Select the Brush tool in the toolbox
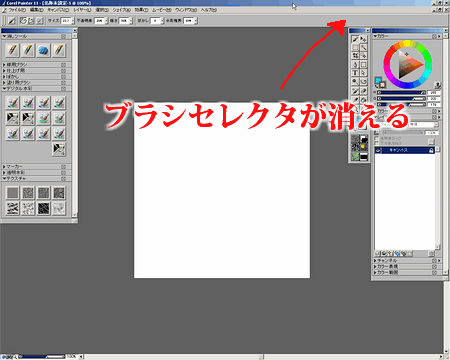The image size is (450, 360). [355, 40]
